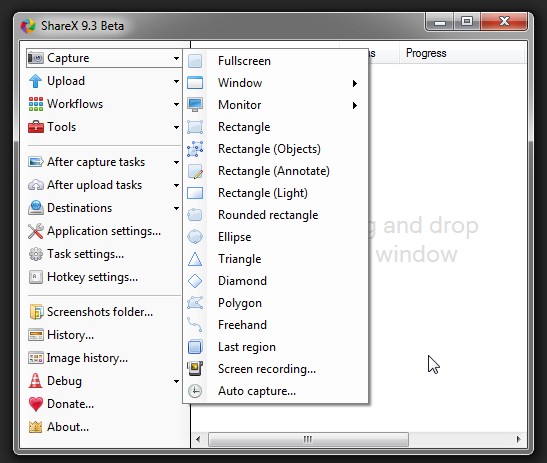The width and height of the screenshot is (547, 463).
Task: Click the Progress column header
Action: click(x=462, y=53)
